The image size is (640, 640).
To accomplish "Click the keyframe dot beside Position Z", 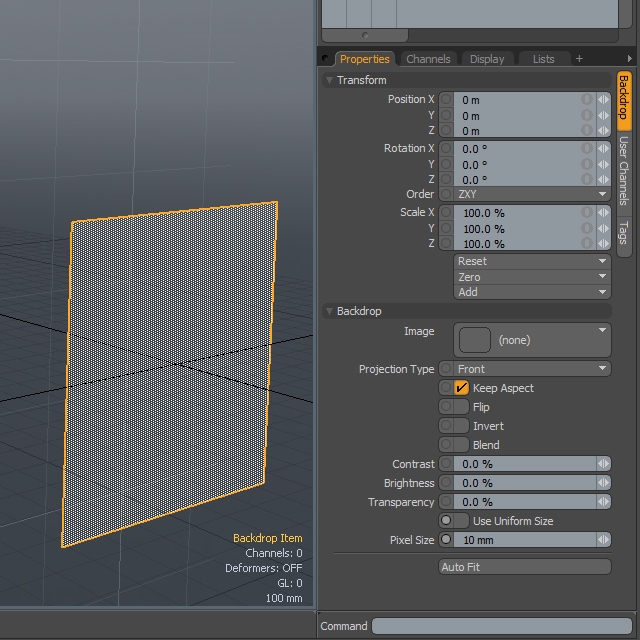I will pyautogui.click(x=446, y=130).
